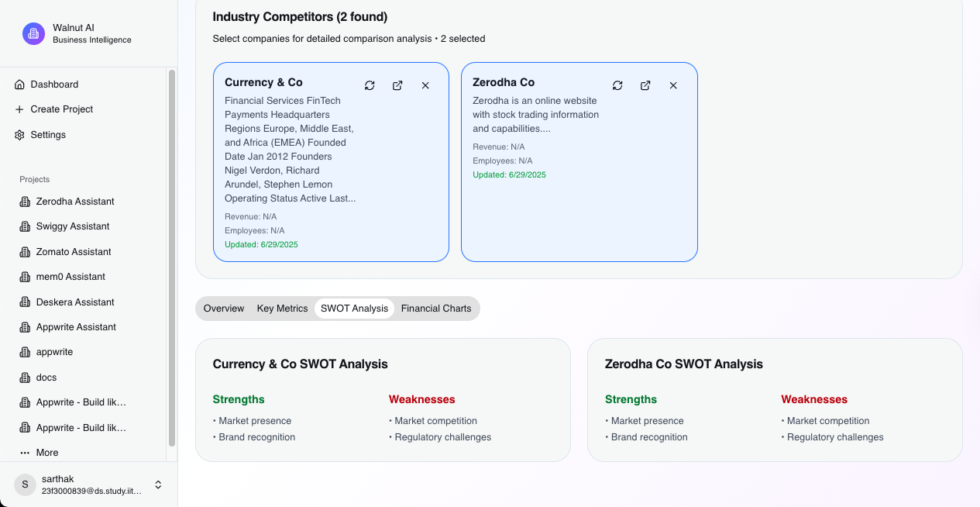Select the Financial Charts tab

coord(436,309)
